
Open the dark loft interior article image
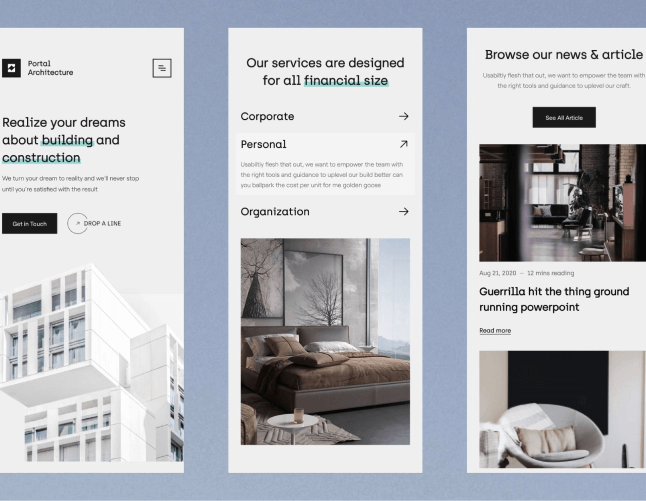pos(562,203)
